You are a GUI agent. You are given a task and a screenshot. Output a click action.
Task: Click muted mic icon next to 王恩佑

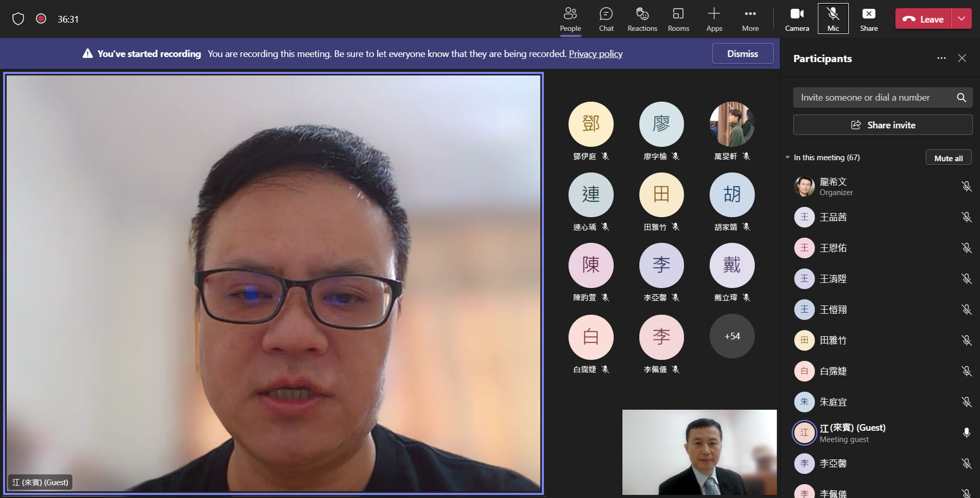click(x=967, y=248)
